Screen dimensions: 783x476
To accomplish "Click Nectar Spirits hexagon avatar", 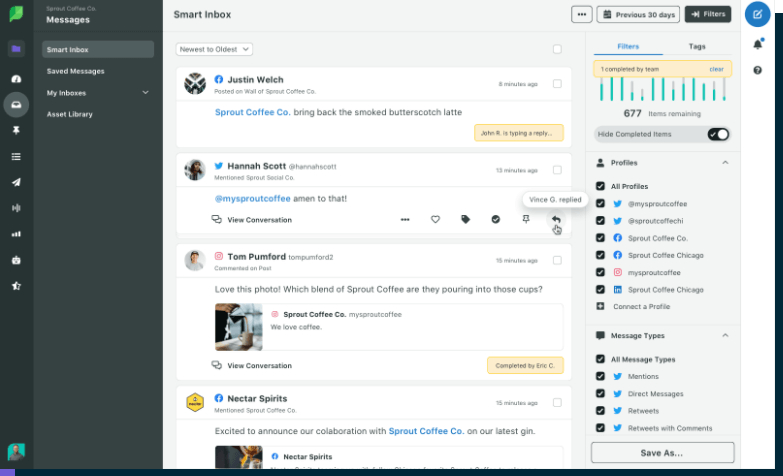I will tap(195, 402).
